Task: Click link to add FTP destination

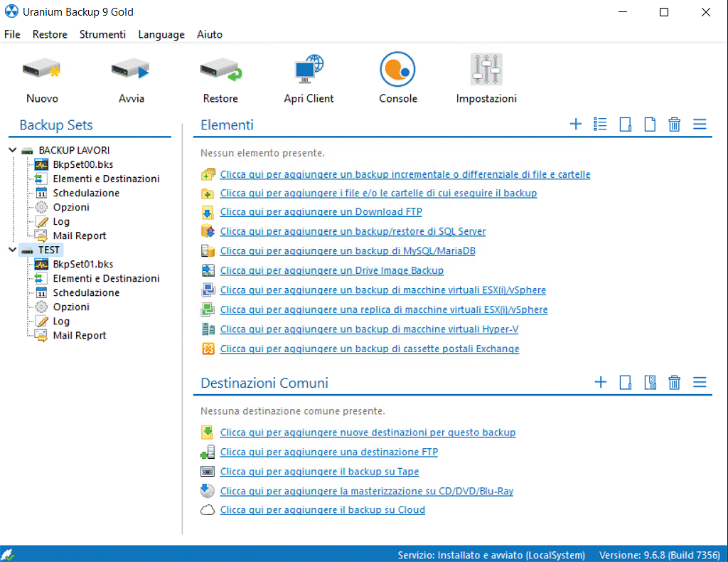Action: 328,452
